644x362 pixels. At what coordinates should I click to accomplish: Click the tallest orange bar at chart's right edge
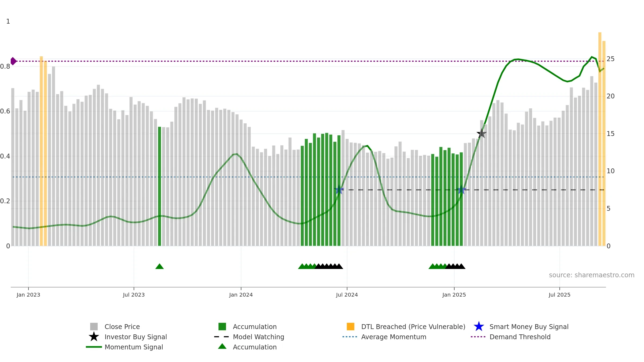[600, 139]
